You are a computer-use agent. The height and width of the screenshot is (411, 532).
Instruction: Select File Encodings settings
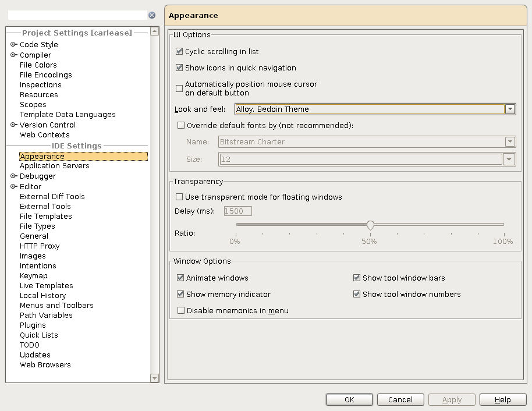pos(46,75)
